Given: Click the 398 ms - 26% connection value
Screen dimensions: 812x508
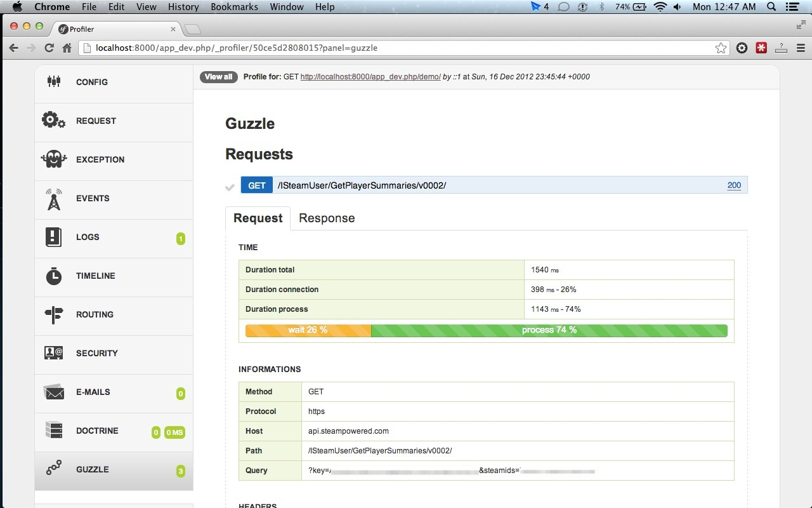Looking at the screenshot, I should coord(553,290).
